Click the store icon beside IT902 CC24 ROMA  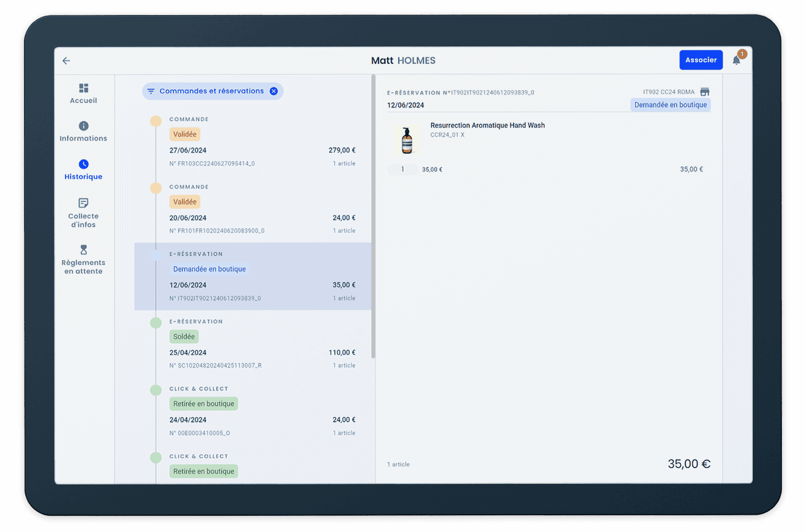pyautogui.click(x=705, y=92)
